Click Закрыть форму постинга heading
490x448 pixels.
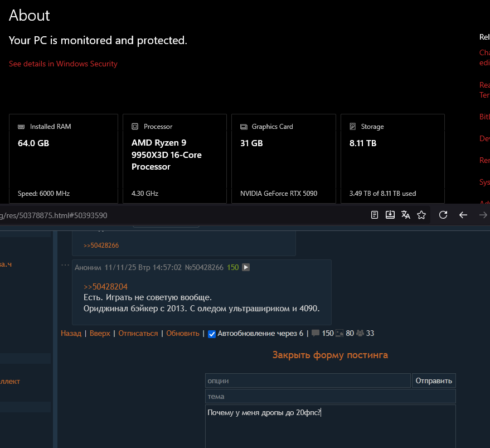pos(331,355)
